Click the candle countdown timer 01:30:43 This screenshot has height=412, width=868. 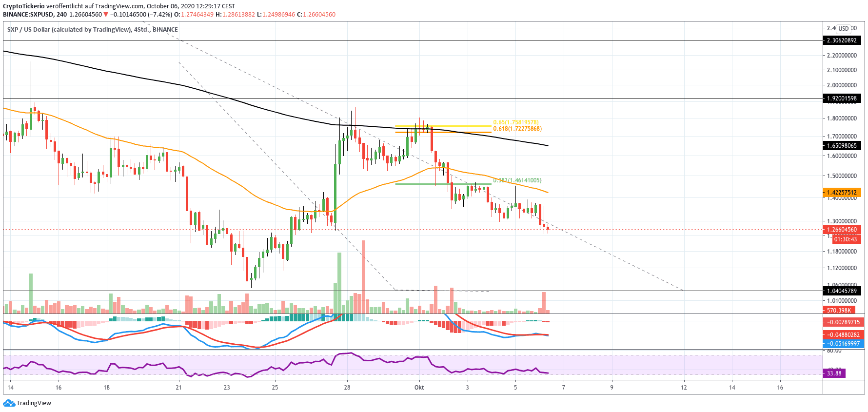tap(846, 239)
